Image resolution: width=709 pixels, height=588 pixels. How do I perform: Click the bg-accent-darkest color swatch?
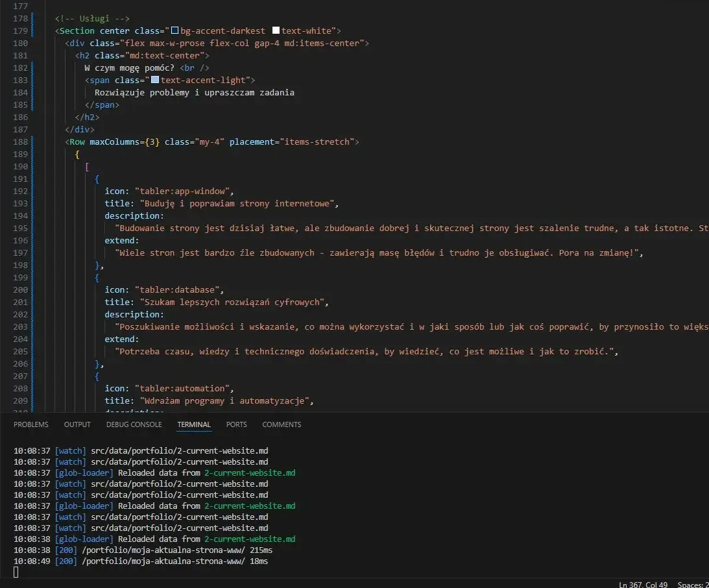click(x=174, y=31)
